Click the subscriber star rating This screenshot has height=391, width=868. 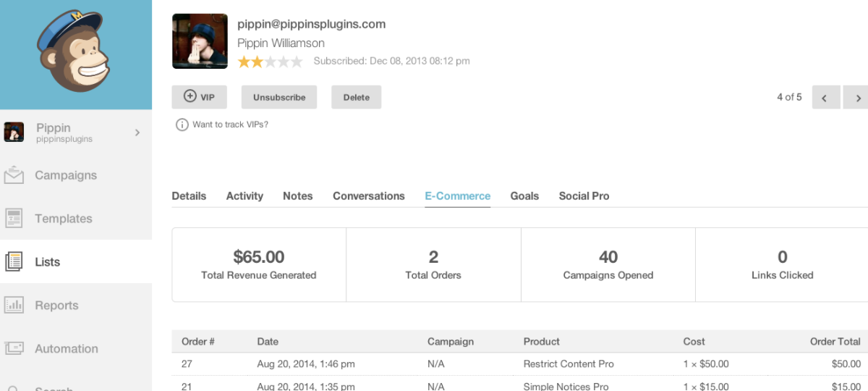[270, 62]
